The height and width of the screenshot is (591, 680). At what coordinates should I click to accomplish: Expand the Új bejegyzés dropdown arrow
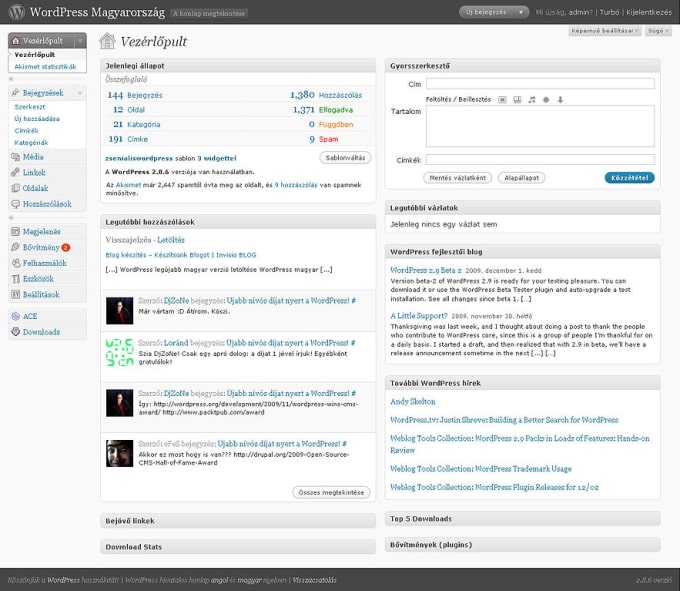tap(521, 12)
